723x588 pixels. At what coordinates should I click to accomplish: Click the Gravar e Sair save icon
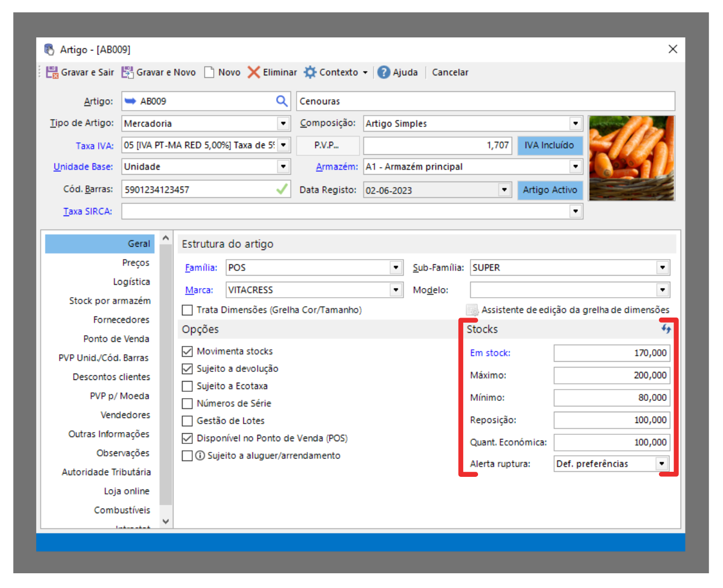pos(52,73)
